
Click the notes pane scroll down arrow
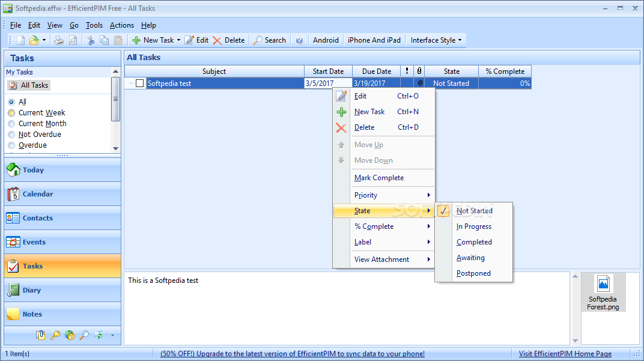click(575, 341)
